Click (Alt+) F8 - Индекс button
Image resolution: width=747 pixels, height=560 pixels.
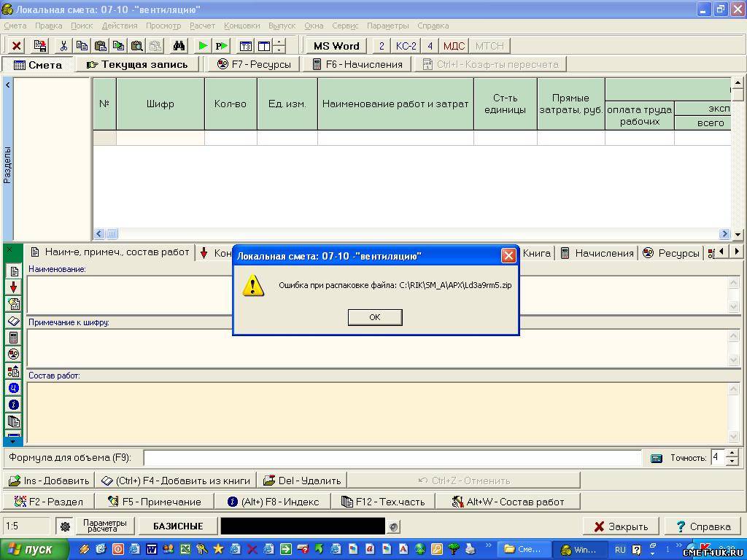click(274, 502)
